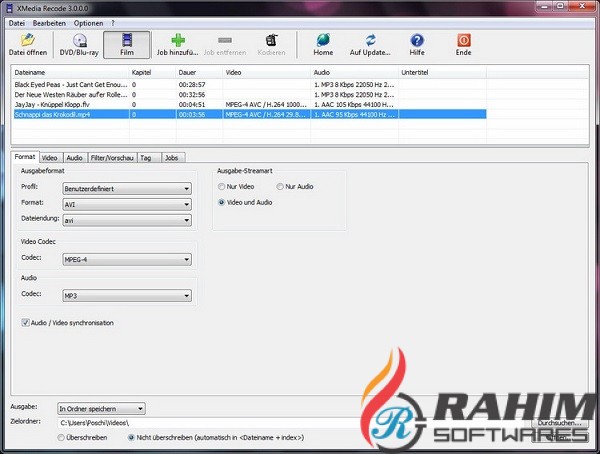Check for updates with Auf Update
Screen dimensions: 600x454
point(370,45)
